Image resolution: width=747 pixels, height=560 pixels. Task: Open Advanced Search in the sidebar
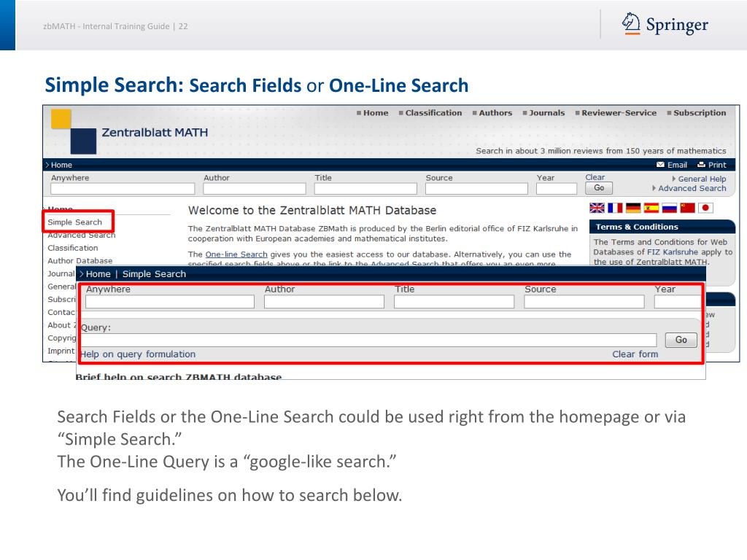pyautogui.click(x=82, y=235)
